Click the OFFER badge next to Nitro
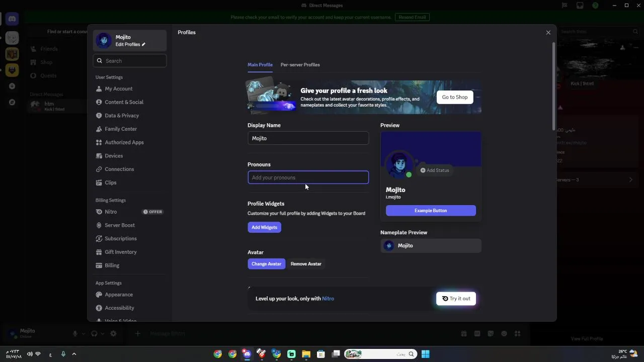644x362 pixels. tap(152, 212)
